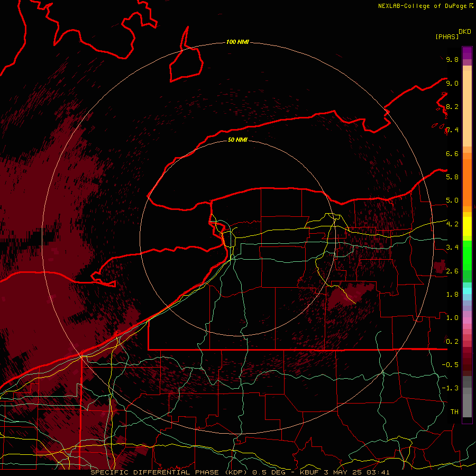Click the 5.0 color scale label
476x476 pixels.
(x=452, y=200)
